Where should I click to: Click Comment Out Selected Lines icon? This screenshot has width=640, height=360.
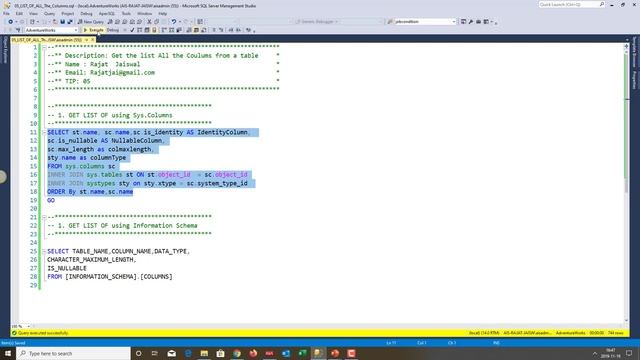pos(215,30)
